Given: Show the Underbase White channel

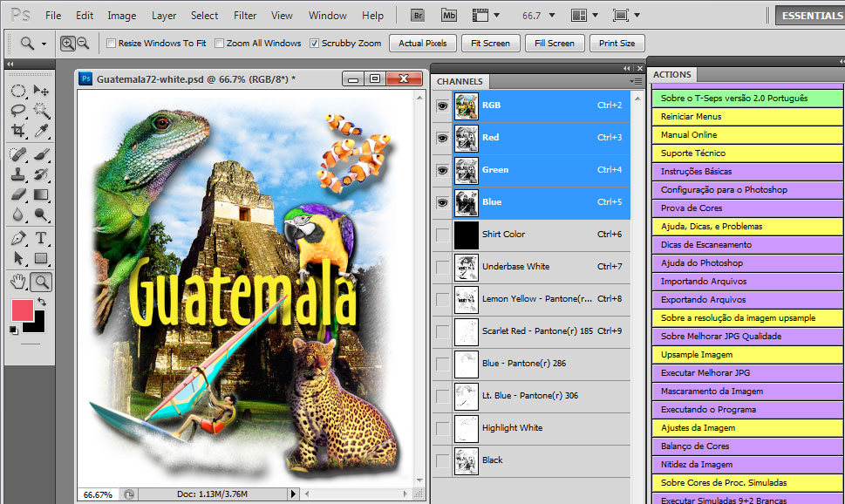Looking at the screenshot, I should point(442,267).
